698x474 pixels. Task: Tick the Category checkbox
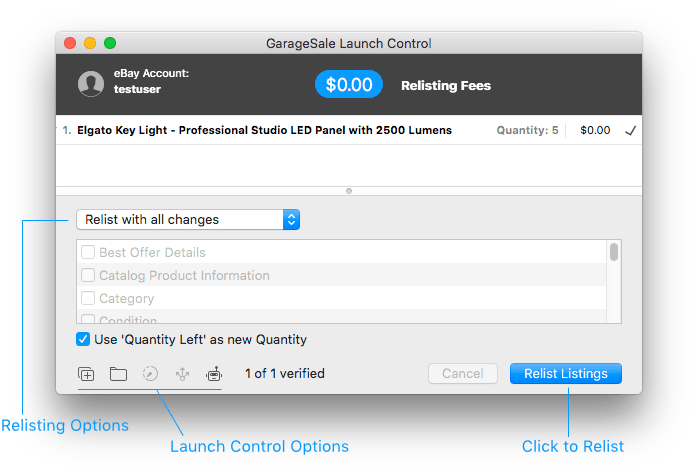click(x=88, y=298)
